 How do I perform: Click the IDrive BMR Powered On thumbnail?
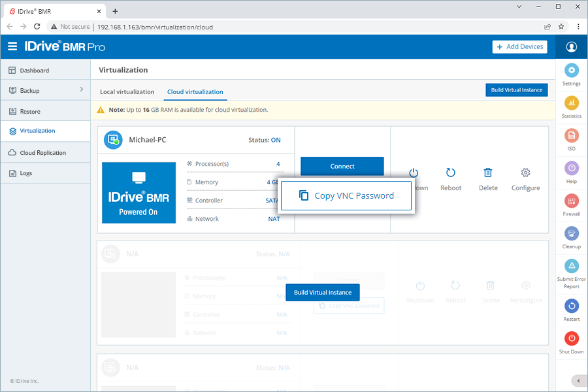pyautogui.click(x=139, y=193)
